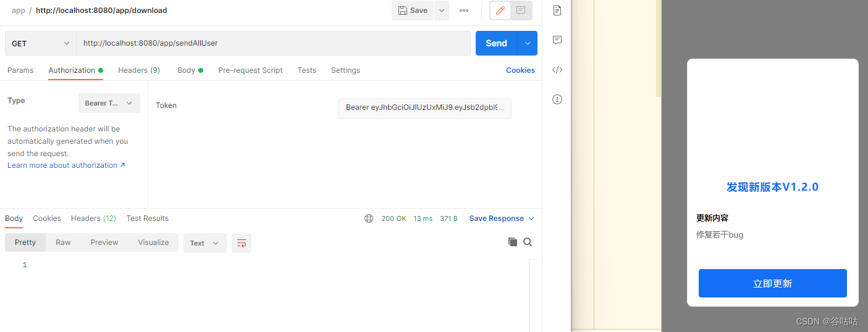Open the Text format dropdown
Viewport: 868px width, 332px height.
coord(205,243)
